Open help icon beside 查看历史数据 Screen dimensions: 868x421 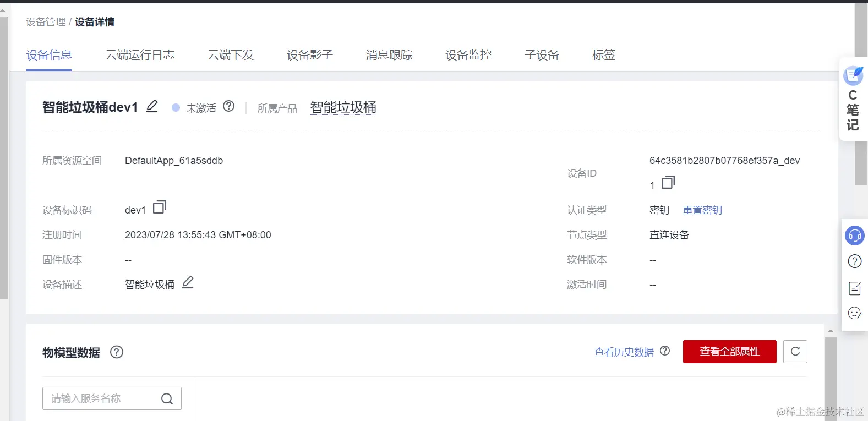pos(665,351)
